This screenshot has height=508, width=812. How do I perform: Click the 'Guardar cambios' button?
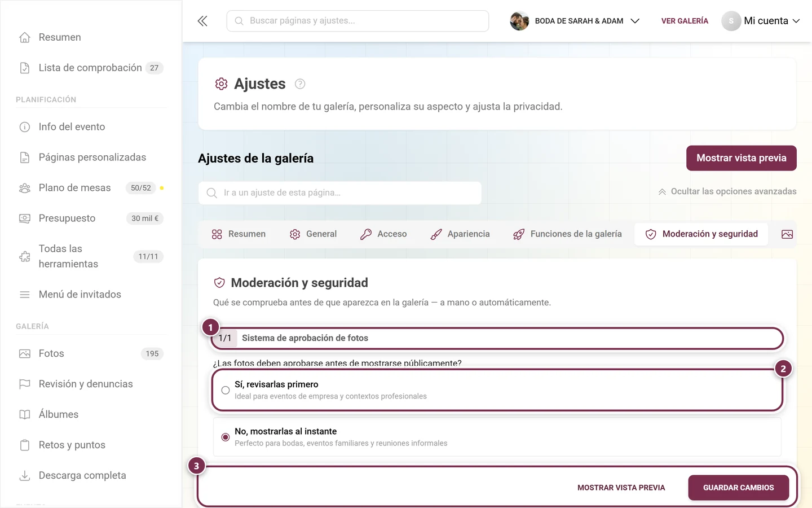(739, 488)
